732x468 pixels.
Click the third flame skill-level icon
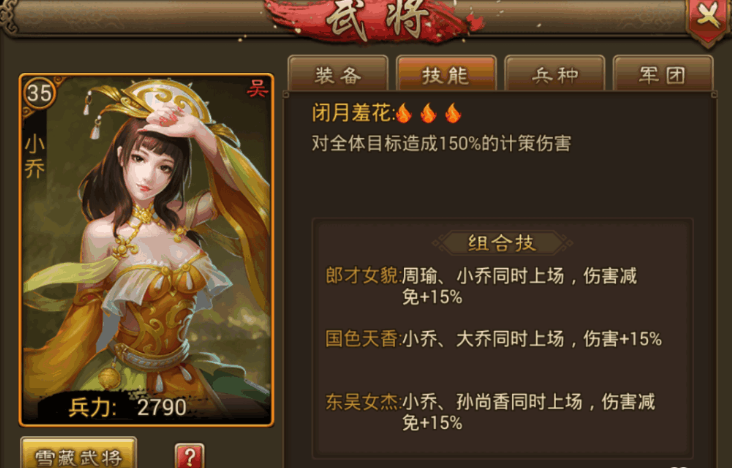click(453, 113)
